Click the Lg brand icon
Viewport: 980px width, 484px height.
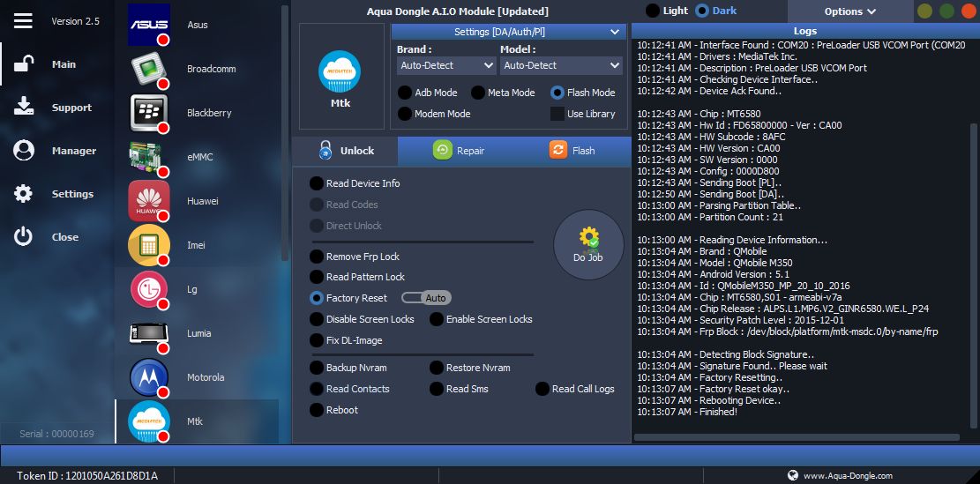(149, 289)
